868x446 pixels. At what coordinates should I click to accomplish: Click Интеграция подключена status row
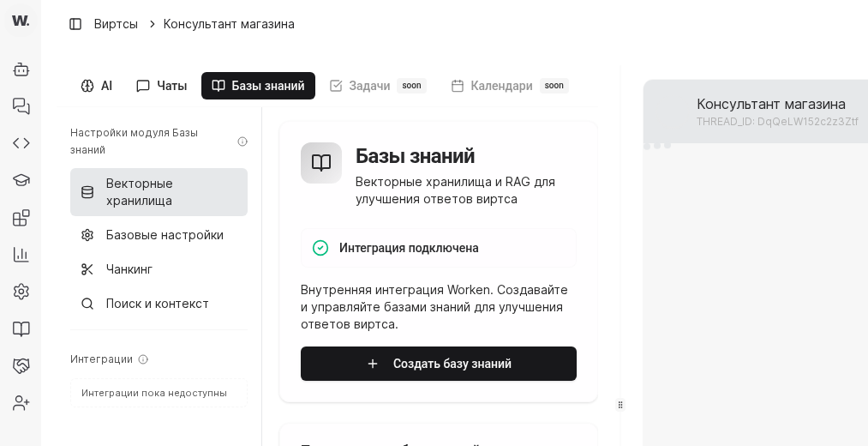[439, 248]
